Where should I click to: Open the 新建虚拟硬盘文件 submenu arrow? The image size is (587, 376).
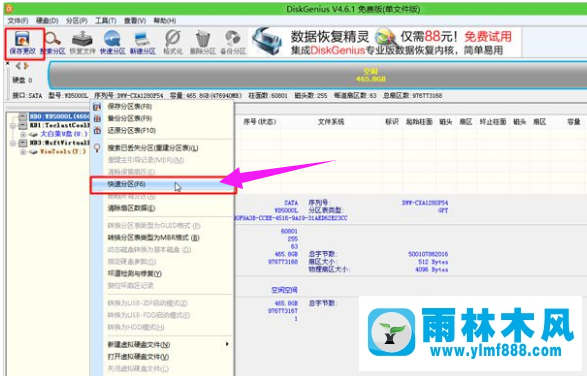click(x=227, y=344)
